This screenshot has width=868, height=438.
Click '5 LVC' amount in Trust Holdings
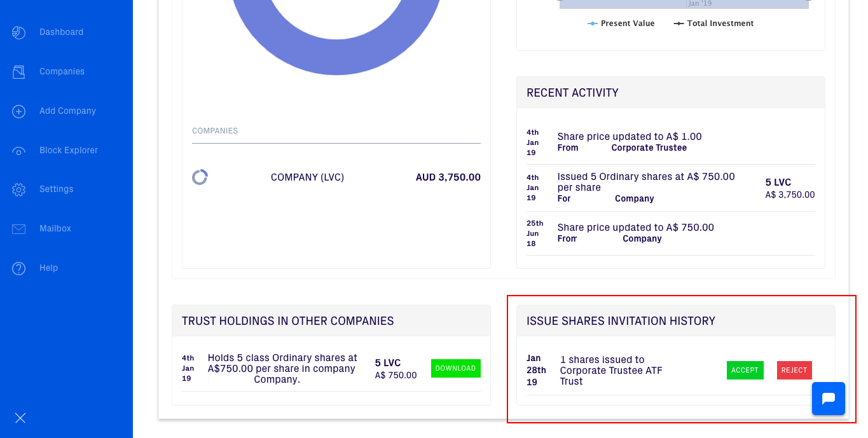pos(388,363)
